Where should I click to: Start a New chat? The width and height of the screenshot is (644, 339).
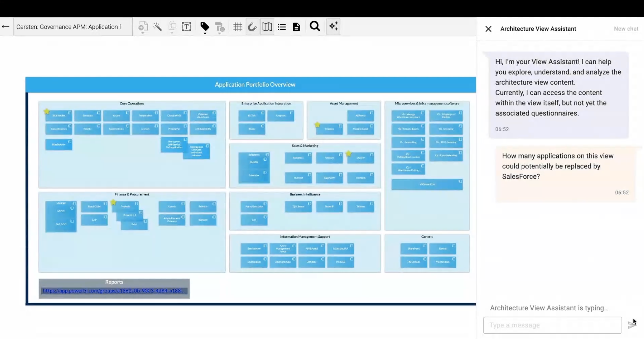click(x=626, y=29)
